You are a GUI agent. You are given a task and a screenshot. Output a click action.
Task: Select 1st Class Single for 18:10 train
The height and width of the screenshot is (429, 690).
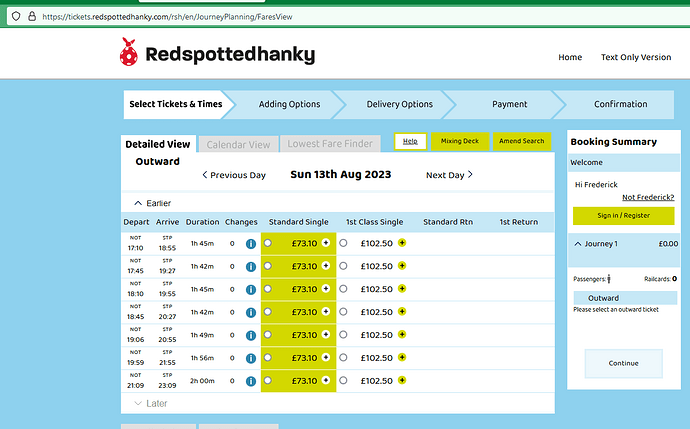[343, 289]
